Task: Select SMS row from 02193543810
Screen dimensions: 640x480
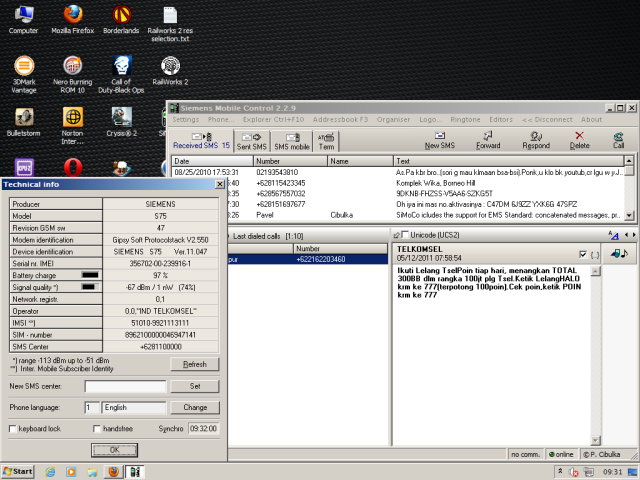Action: (398, 172)
